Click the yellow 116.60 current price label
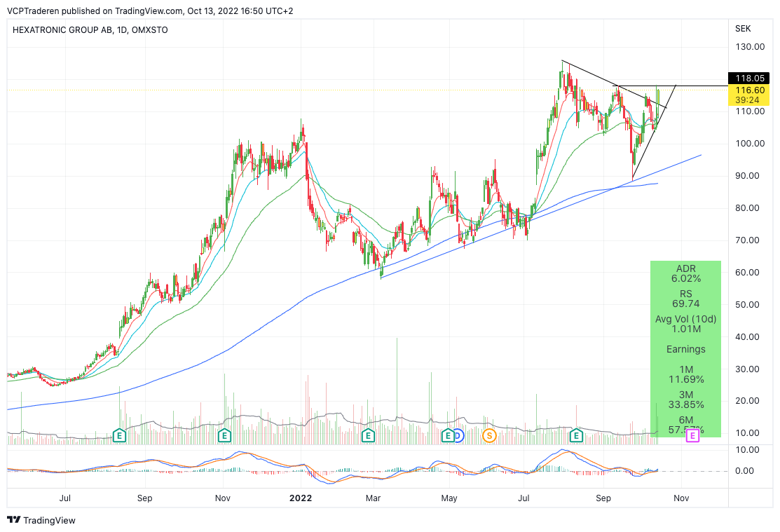The image size is (780, 532). 750,90
